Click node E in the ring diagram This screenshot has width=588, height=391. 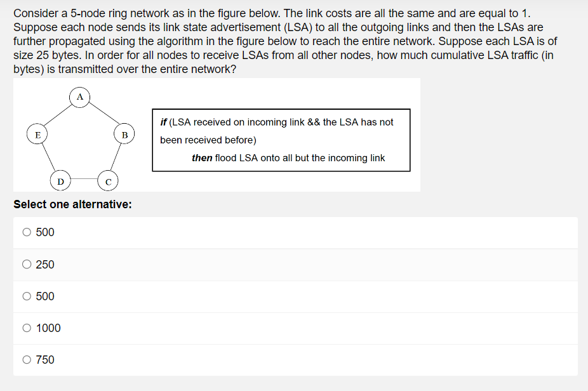(37, 135)
